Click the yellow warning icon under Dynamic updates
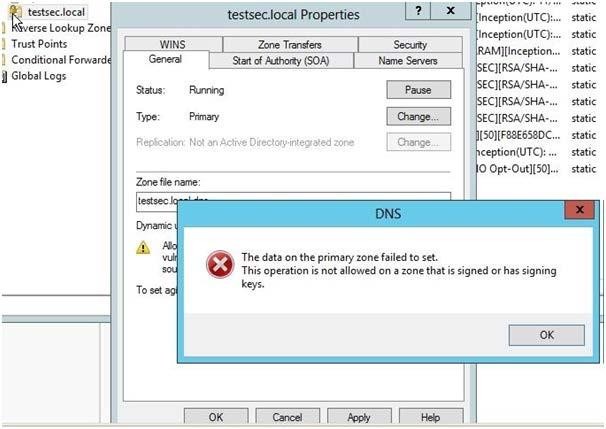Image resolution: width=606 pixels, height=429 pixels. [143, 247]
